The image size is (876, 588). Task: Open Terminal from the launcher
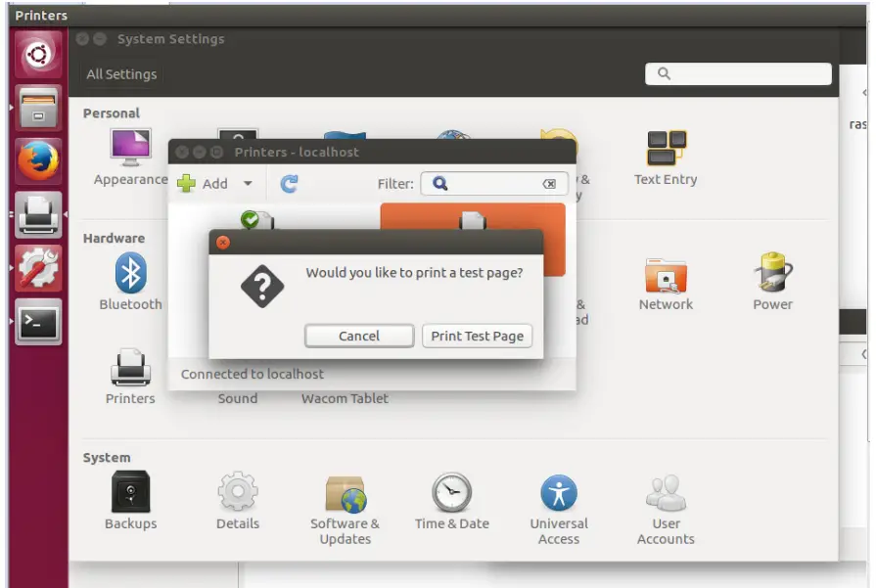point(38,322)
